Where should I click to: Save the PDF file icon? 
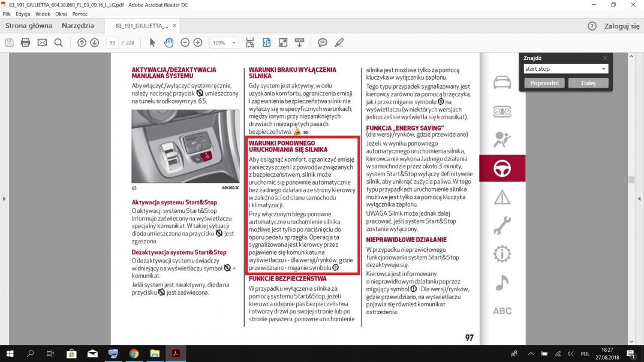pyautogui.click(x=9, y=43)
